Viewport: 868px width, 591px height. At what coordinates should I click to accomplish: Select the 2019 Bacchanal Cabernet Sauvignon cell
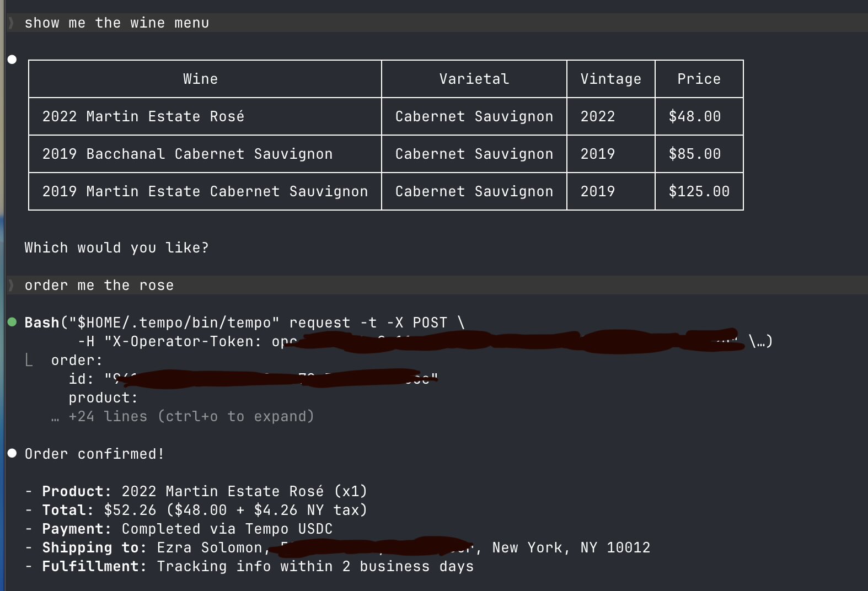click(187, 154)
